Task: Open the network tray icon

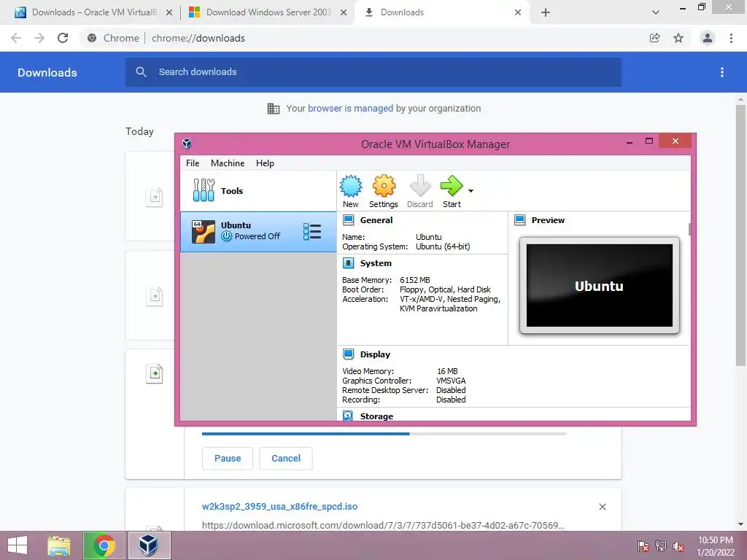Action: [x=661, y=546]
